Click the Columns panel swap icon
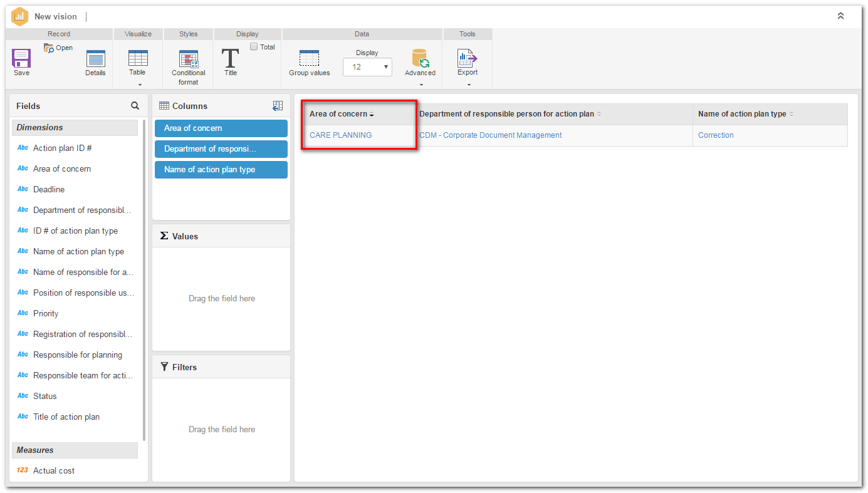 click(278, 106)
